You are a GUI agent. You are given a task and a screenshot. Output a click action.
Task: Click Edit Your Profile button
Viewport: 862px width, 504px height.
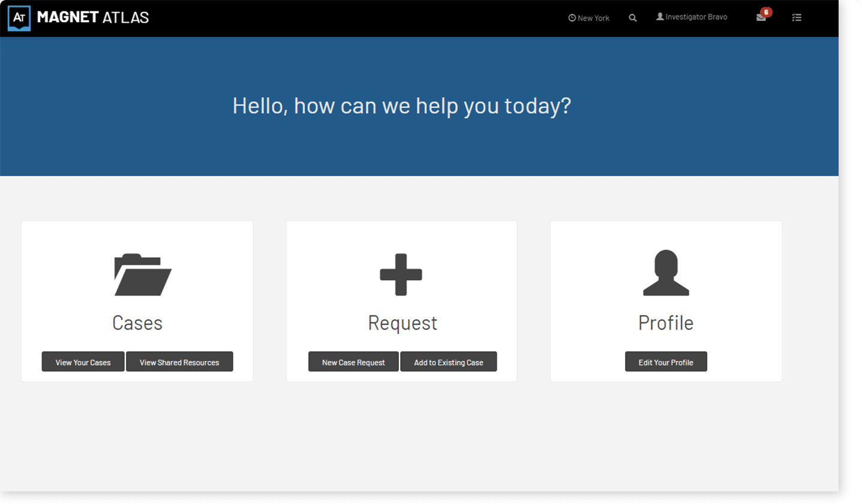(666, 362)
